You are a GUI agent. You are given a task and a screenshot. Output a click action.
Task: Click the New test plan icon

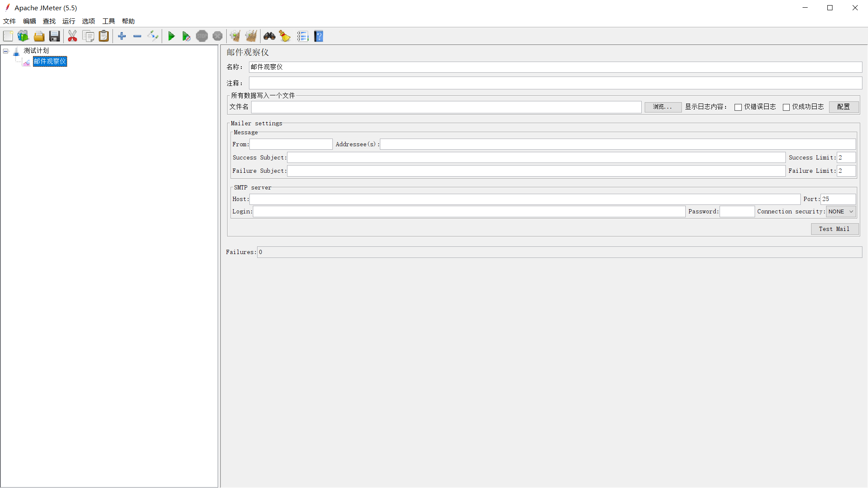click(x=8, y=36)
